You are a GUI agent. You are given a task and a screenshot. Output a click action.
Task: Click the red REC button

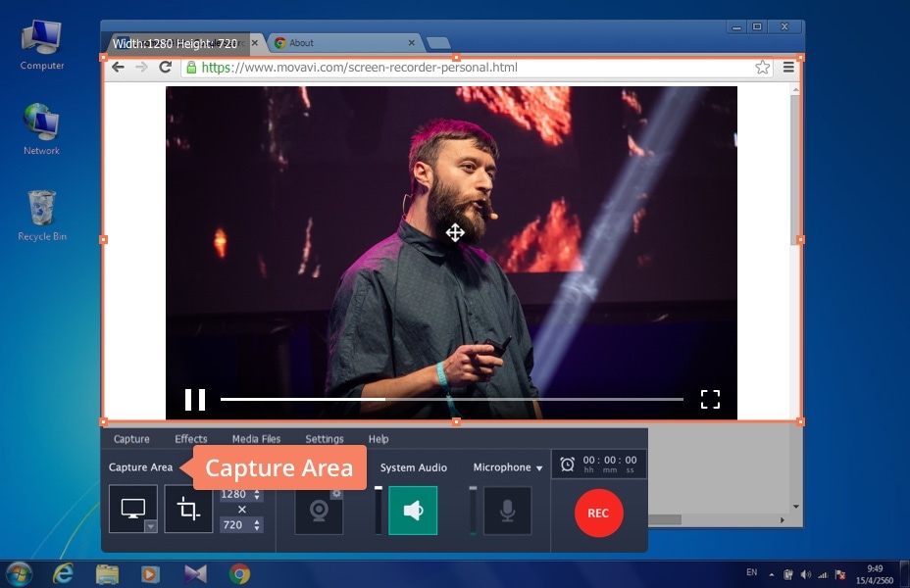pyautogui.click(x=598, y=514)
